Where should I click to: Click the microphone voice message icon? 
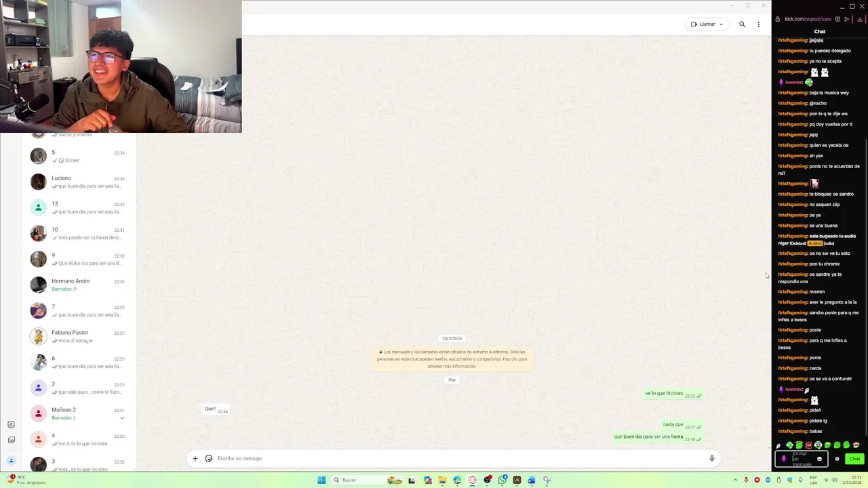[711, 458]
